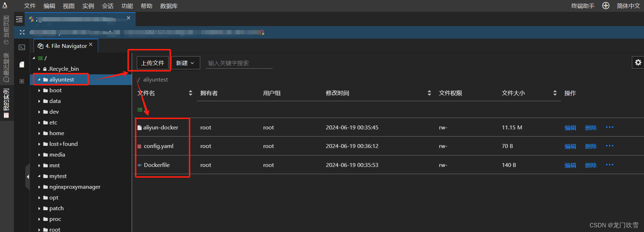This screenshot has width=644, height=232.
Task: Click the plus circle icon in top bar
Action: 606,5
